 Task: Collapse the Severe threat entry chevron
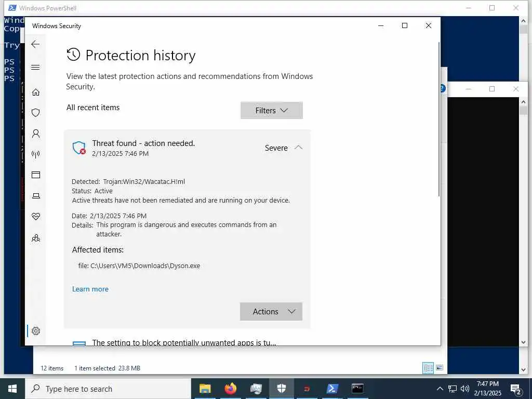299,148
